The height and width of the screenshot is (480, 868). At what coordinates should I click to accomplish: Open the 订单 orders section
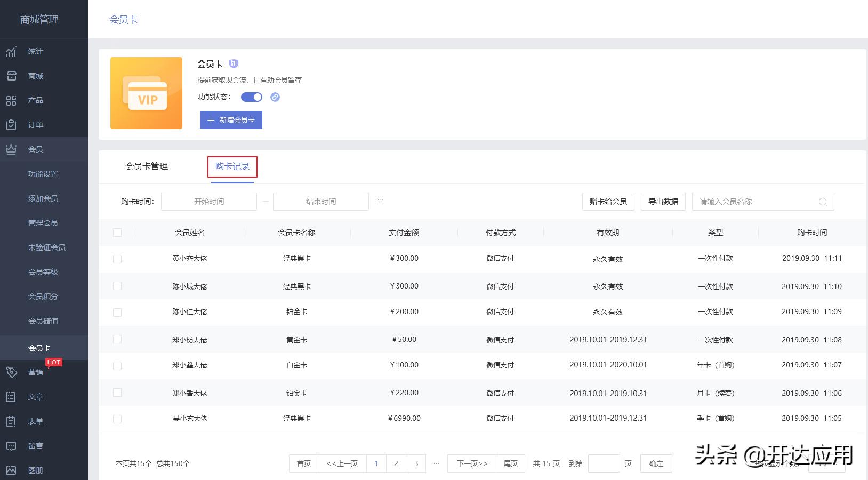tap(35, 124)
